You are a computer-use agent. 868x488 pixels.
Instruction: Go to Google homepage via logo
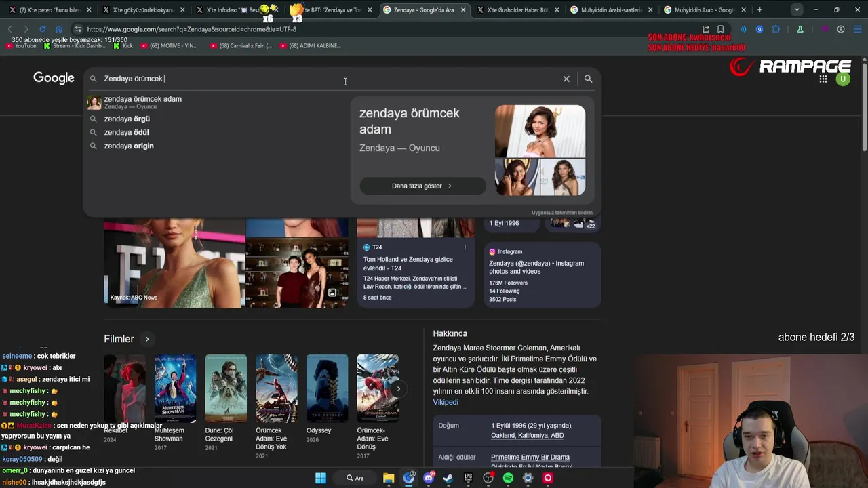coord(54,78)
